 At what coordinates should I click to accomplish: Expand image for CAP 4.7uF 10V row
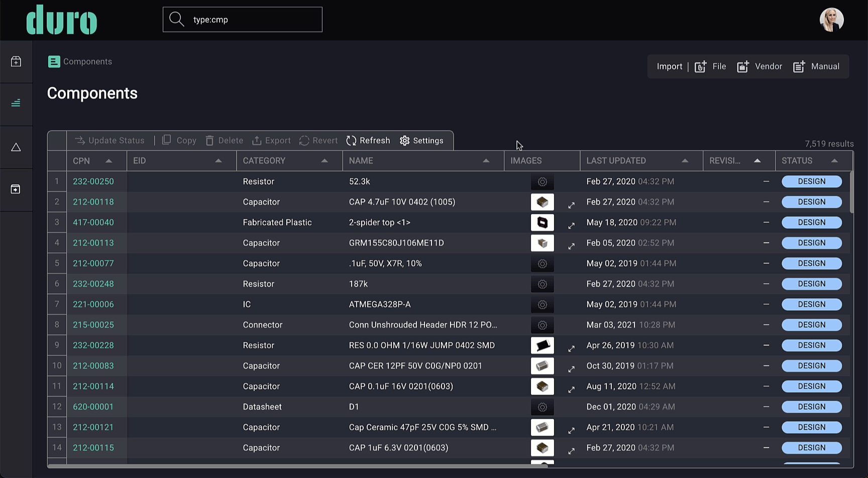[x=571, y=205]
